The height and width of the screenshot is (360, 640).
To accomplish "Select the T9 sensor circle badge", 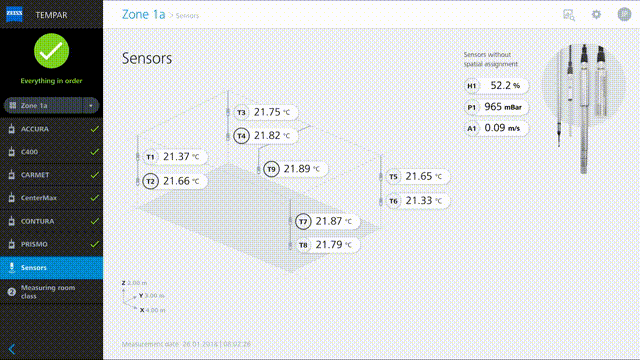I will pyautogui.click(x=271, y=169).
